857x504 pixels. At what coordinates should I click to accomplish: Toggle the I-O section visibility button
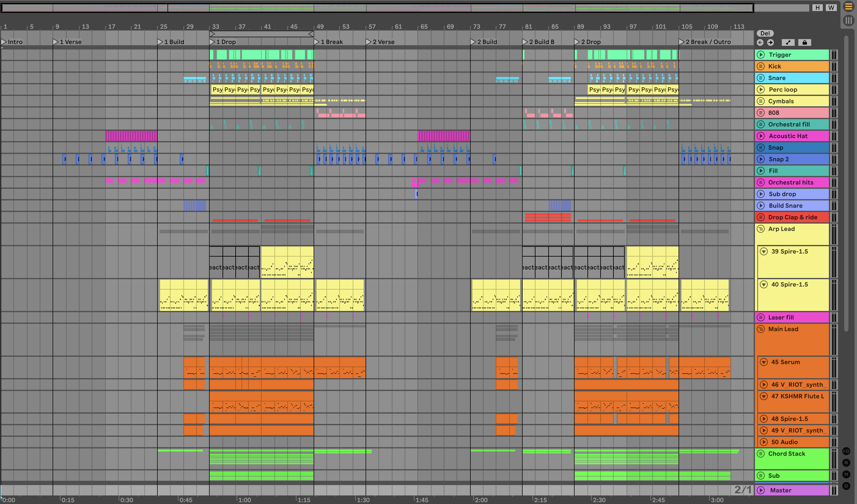click(x=846, y=451)
